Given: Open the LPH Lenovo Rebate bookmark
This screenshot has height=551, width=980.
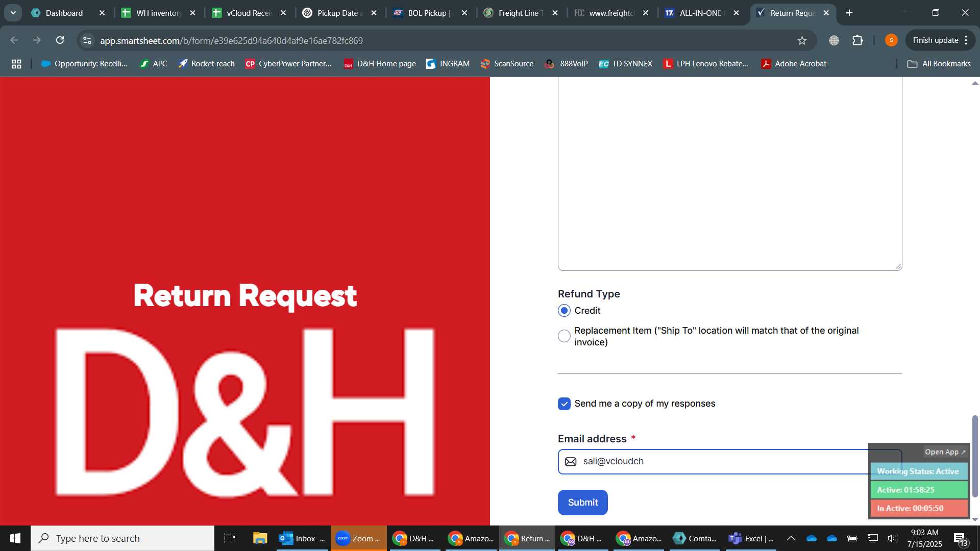Looking at the screenshot, I should pyautogui.click(x=706, y=64).
